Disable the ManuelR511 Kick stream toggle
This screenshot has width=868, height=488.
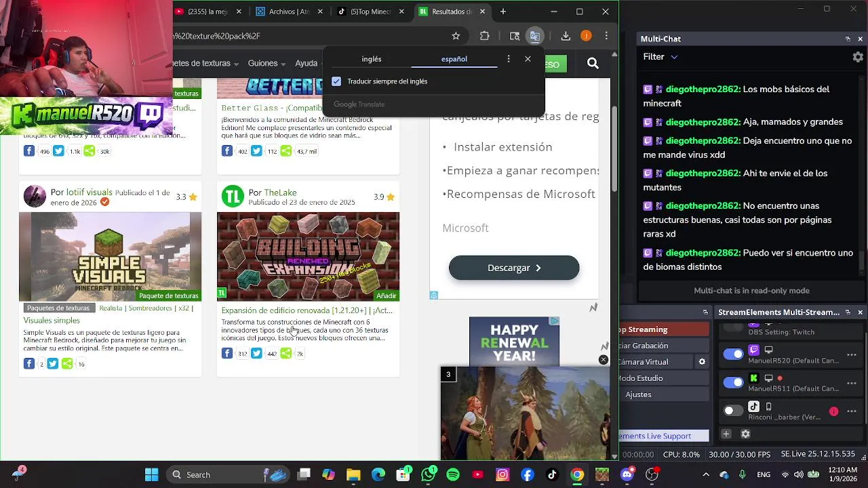coord(733,383)
